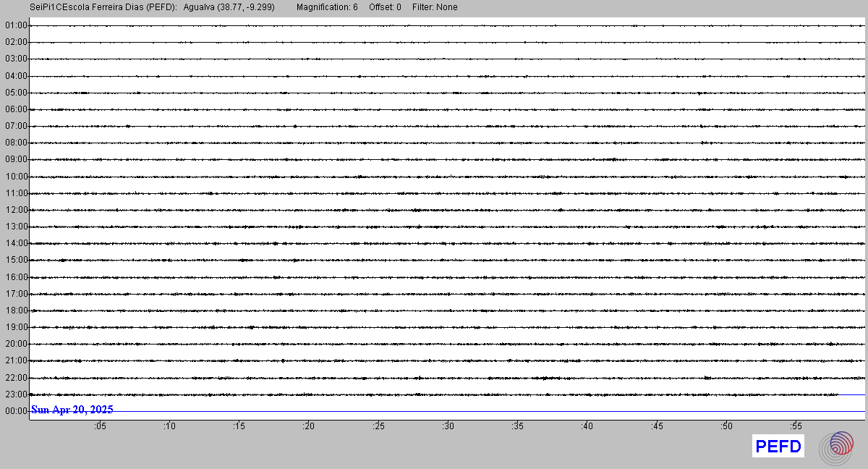Select the 08:00 hour label
Viewport: 868px width, 469px height.
pyautogui.click(x=16, y=143)
